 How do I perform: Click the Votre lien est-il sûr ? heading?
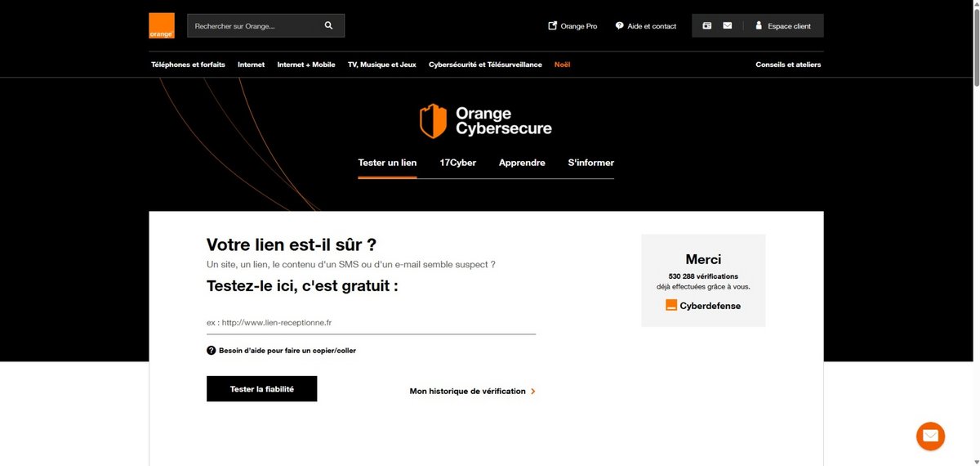(292, 244)
